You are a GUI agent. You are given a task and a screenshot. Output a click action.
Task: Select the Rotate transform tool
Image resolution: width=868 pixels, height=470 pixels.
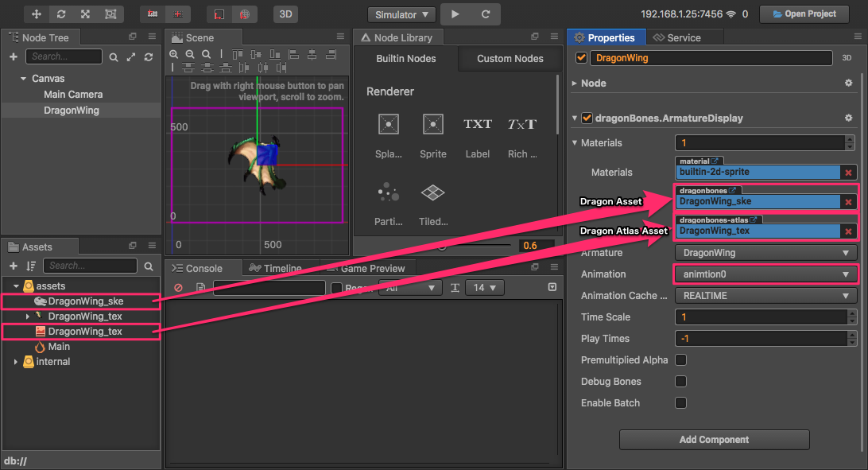pyautogui.click(x=61, y=14)
